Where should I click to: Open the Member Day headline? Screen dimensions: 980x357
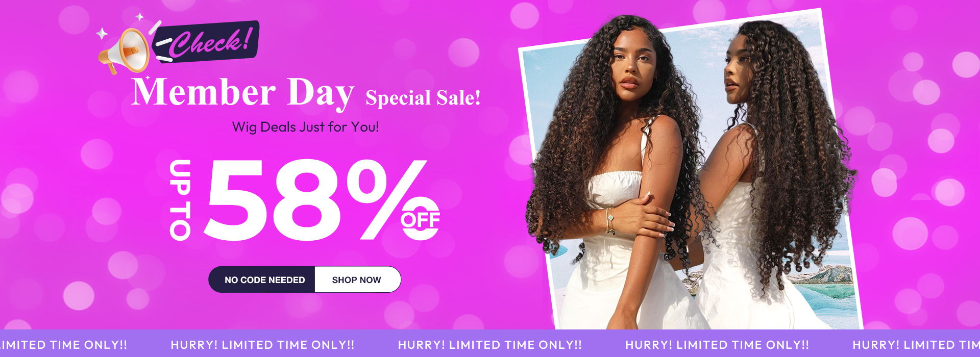pyautogui.click(x=242, y=92)
